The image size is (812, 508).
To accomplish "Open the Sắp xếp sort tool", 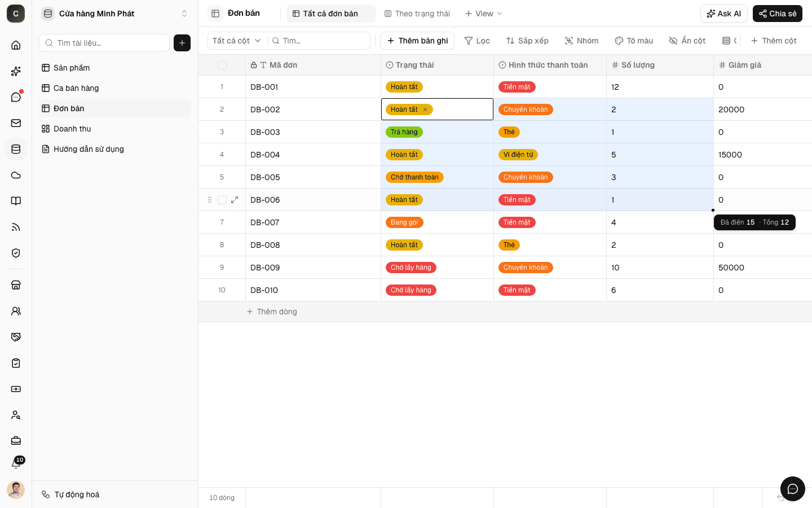I will [x=527, y=41].
